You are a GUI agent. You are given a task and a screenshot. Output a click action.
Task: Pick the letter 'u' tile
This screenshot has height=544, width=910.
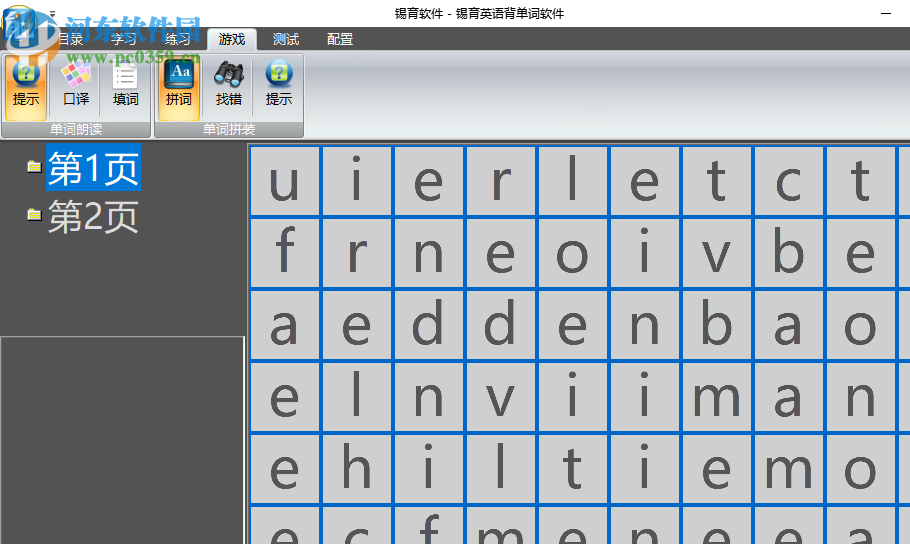(x=284, y=181)
